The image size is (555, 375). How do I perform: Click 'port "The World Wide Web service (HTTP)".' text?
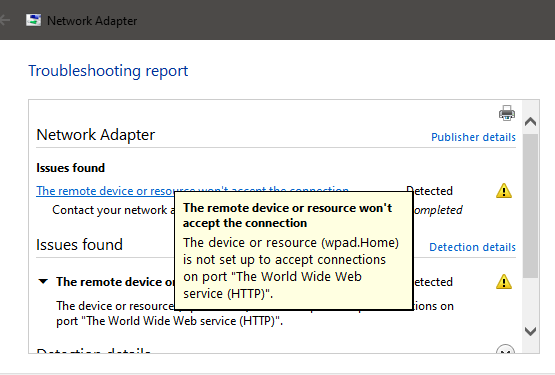170,321
